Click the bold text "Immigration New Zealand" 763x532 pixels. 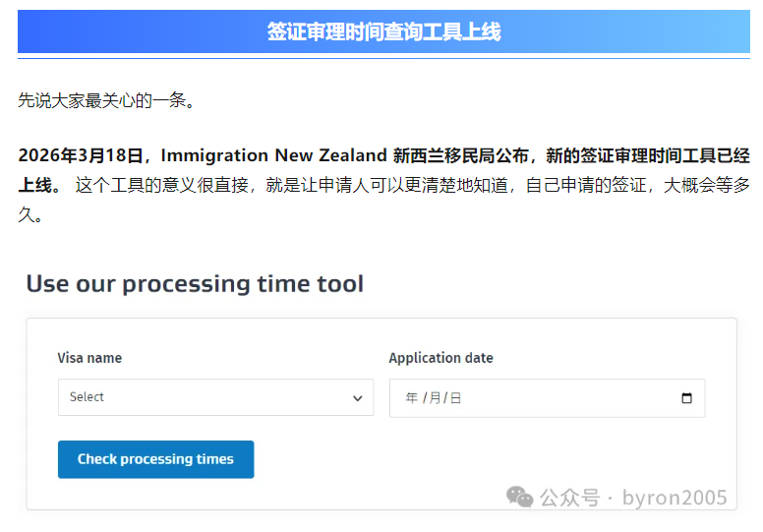pyautogui.click(x=274, y=155)
